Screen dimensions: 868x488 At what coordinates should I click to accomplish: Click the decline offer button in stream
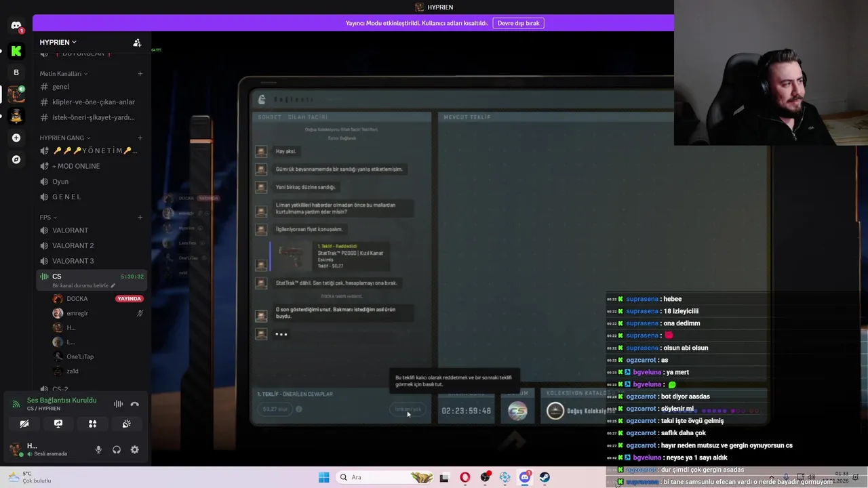coord(408,409)
